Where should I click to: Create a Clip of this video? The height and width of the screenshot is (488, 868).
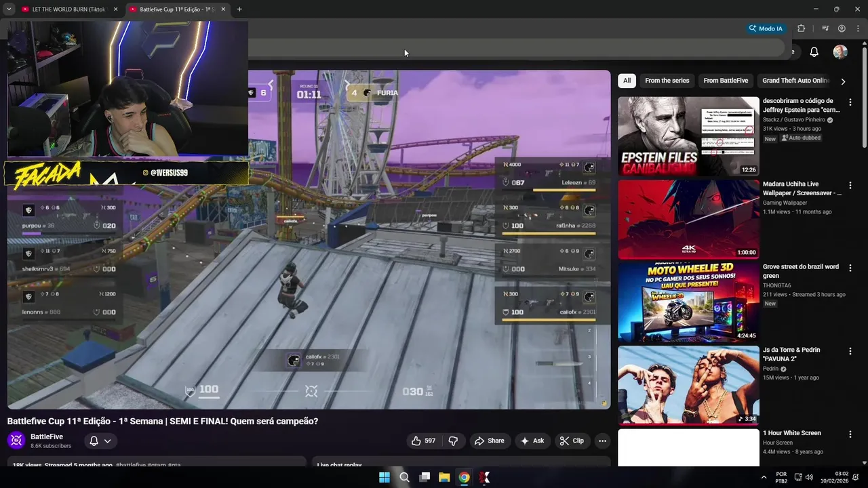[571, 441]
